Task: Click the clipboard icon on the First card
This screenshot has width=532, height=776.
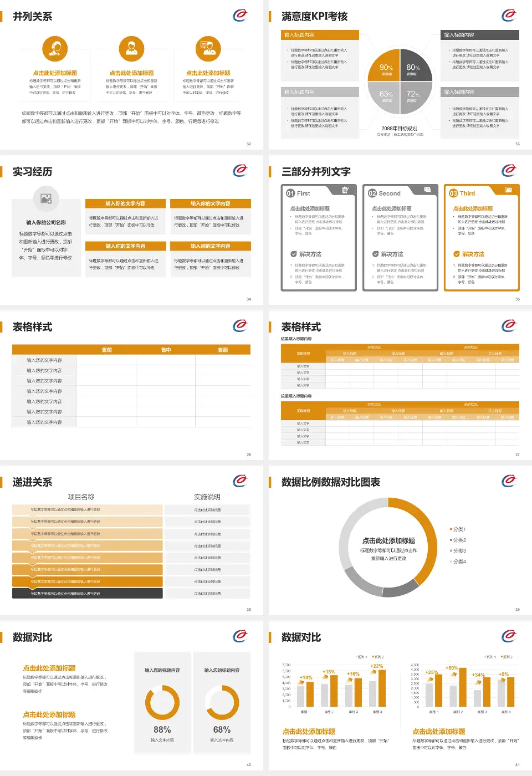Action: (346, 190)
